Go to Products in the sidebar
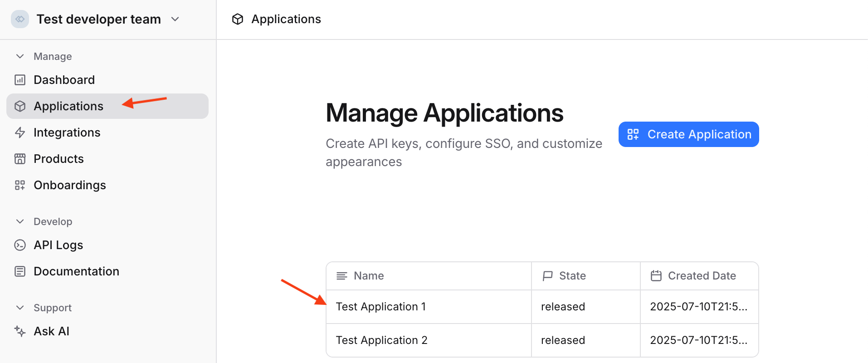Screen dimensions: 868x363 point(59,159)
